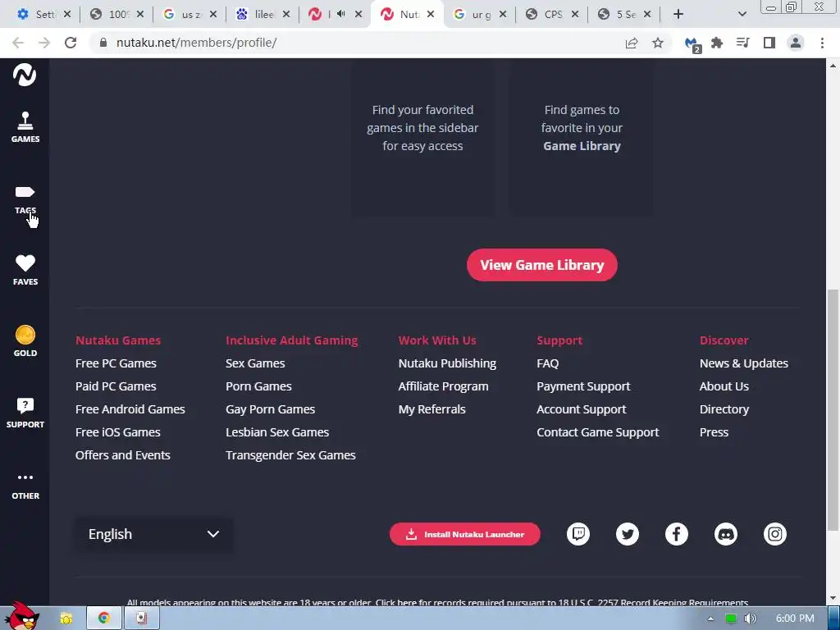The image size is (840, 630).
Task: Open the Nutaku logo home icon
Action: click(25, 75)
